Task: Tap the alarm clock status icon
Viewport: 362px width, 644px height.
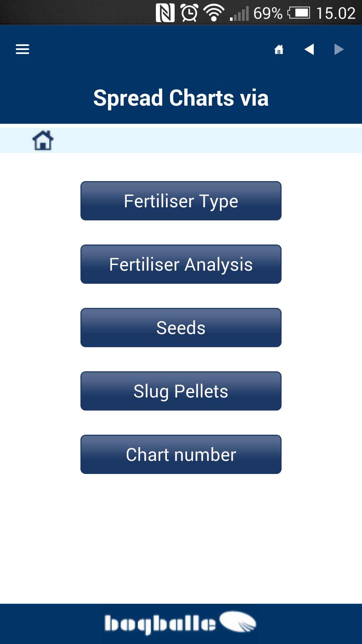Action: tap(190, 13)
